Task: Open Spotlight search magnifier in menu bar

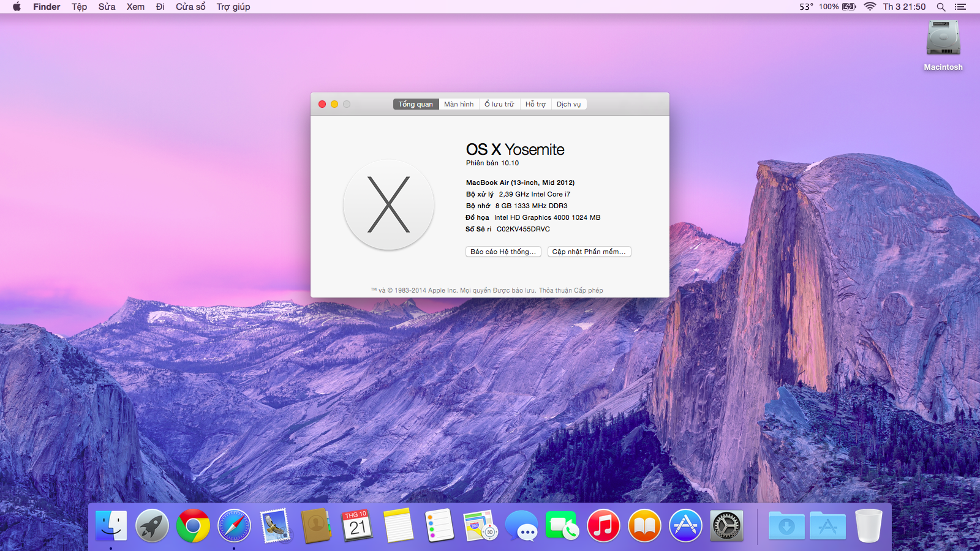Action: pyautogui.click(x=941, y=7)
